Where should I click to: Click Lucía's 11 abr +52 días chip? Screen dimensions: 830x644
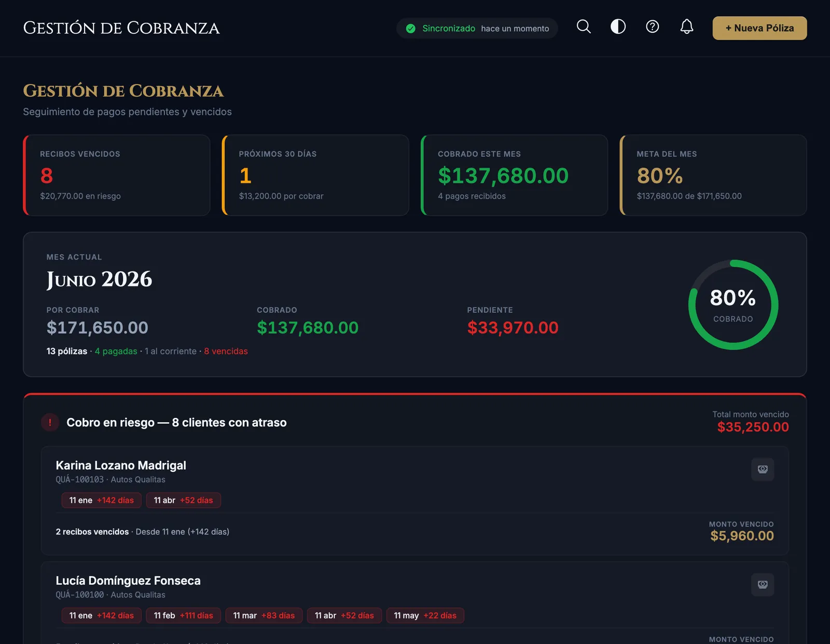click(x=344, y=615)
